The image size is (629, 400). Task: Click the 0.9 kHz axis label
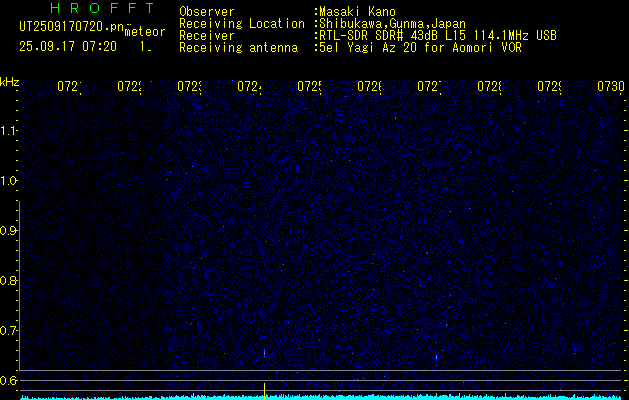8,231
